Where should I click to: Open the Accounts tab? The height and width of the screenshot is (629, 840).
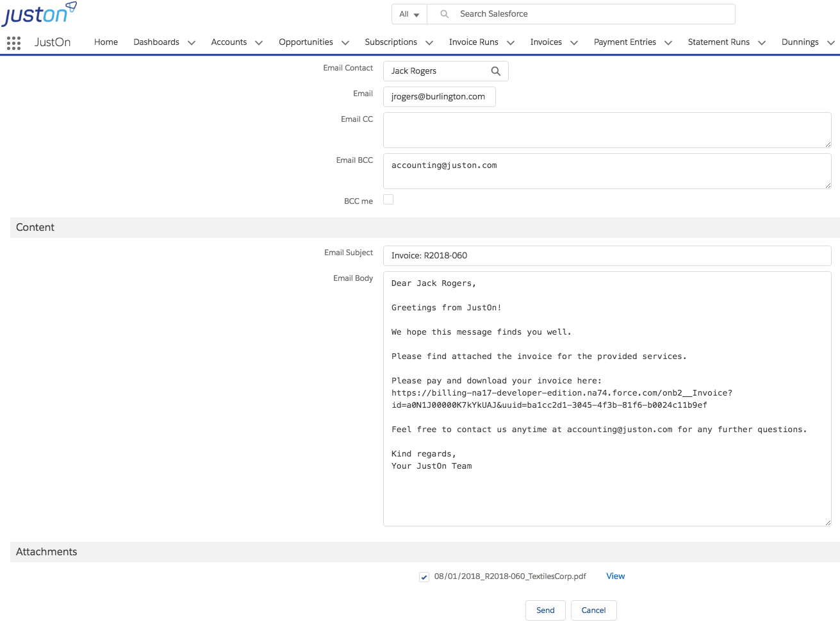click(x=229, y=42)
